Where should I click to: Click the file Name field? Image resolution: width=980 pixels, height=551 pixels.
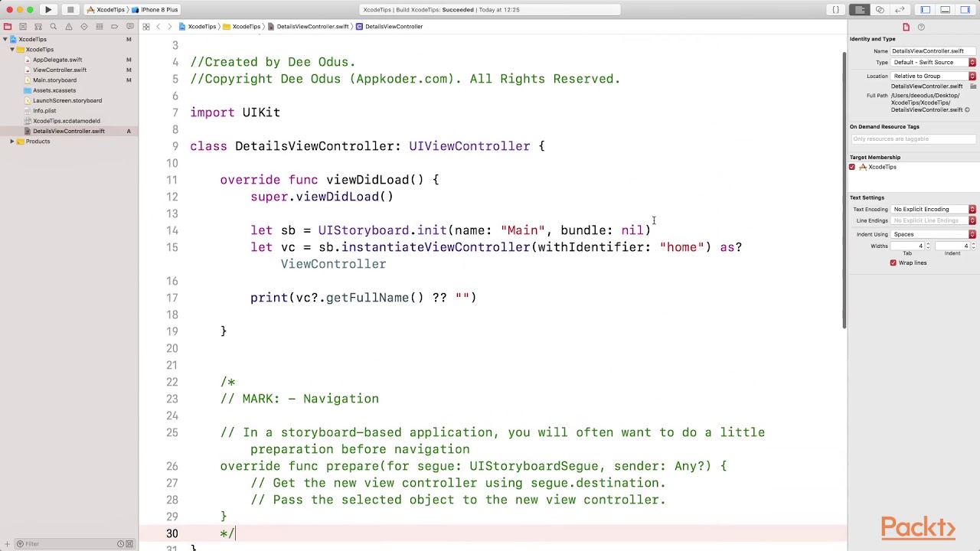933,51
